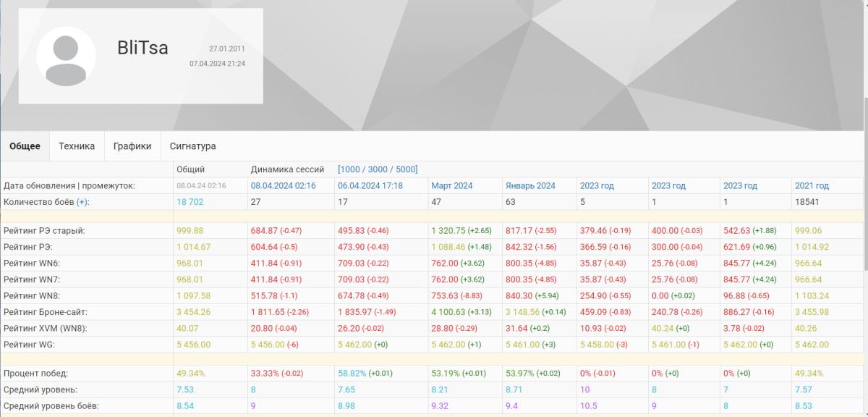The width and height of the screenshot is (868, 417).
Task: Click the last battle time 07.04.2024 21:24
Action: point(217,64)
